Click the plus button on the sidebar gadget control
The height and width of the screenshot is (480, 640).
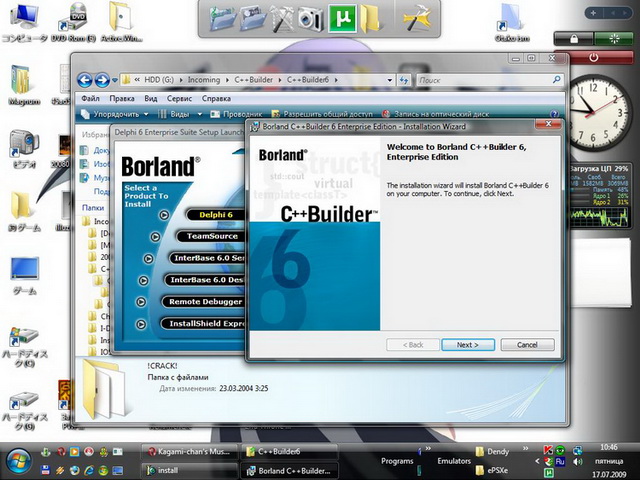pos(593,13)
